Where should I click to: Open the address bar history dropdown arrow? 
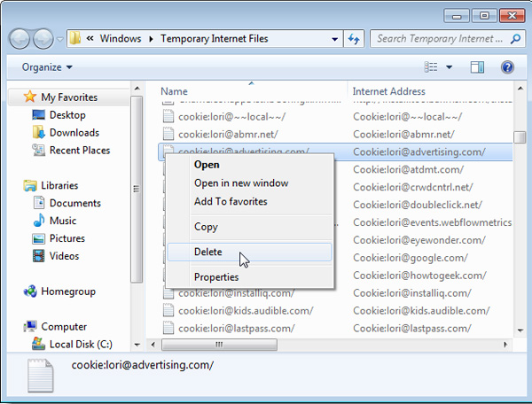point(334,39)
